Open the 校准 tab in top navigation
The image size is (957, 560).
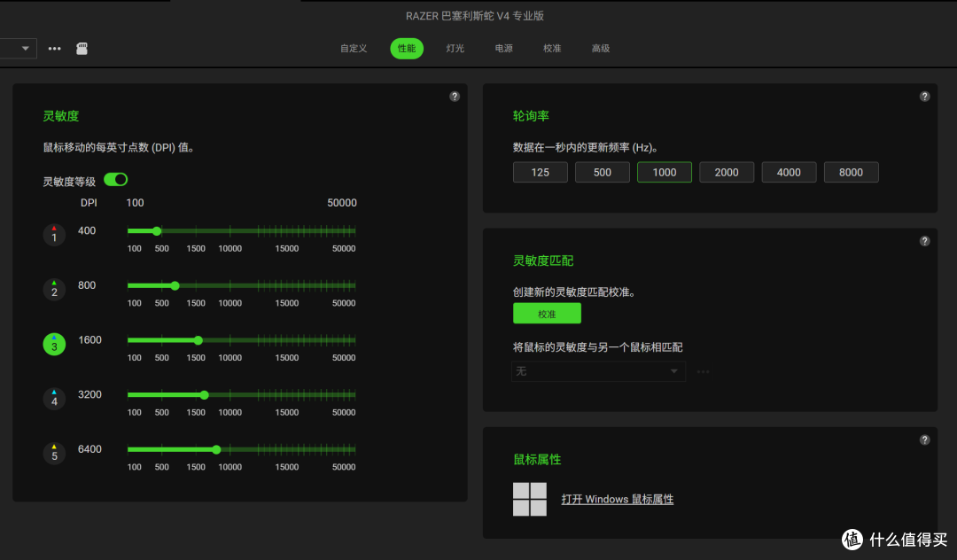(552, 48)
